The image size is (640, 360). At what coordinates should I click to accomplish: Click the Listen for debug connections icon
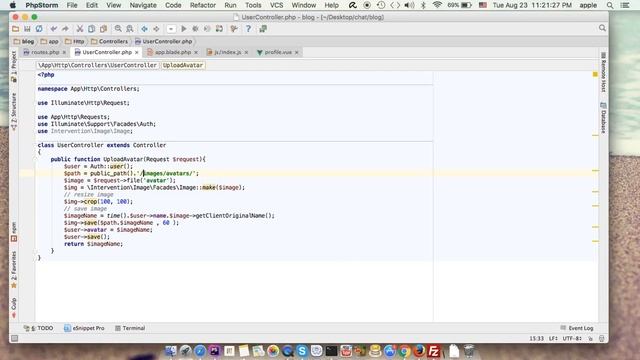click(x=219, y=29)
